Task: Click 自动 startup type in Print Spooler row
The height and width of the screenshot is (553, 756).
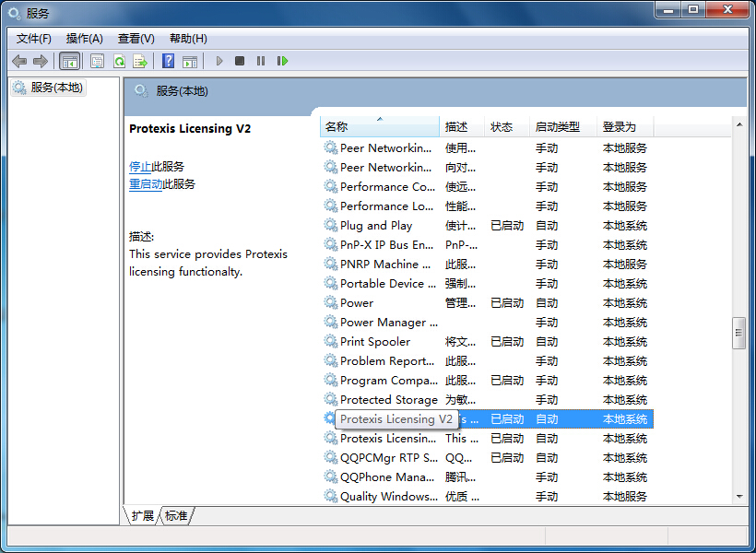Action: point(547,342)
